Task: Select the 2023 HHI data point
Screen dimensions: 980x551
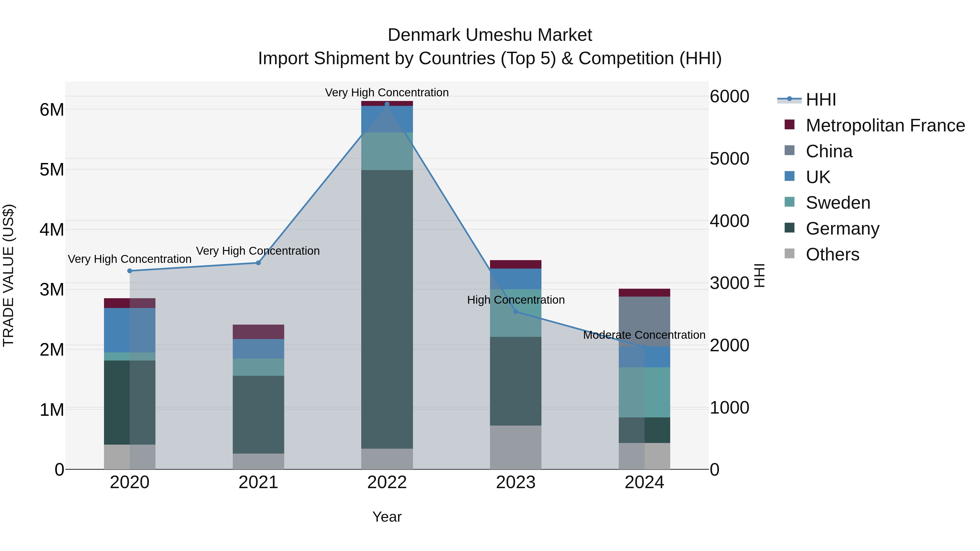Action: pyautogui.click(x=516, y=312)
